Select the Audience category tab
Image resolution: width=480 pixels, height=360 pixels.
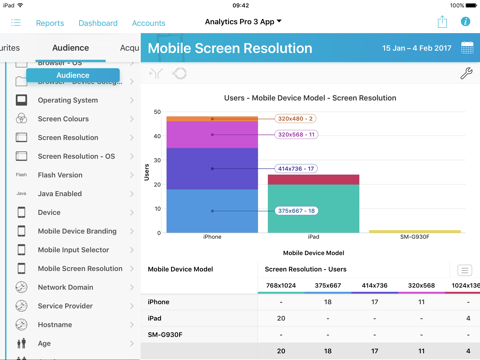tap(70, 48)
